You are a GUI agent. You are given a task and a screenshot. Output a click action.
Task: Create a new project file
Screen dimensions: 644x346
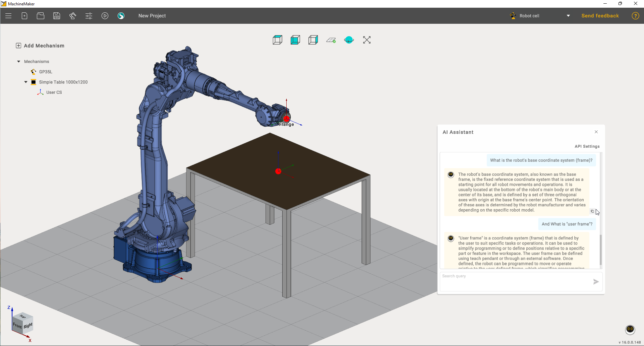[x=24, y=16]
